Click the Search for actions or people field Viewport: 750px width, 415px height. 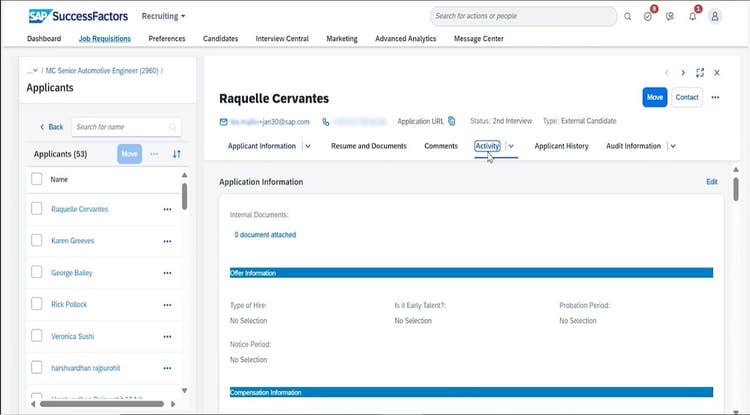pyautogui.click(x=523, y=16)
